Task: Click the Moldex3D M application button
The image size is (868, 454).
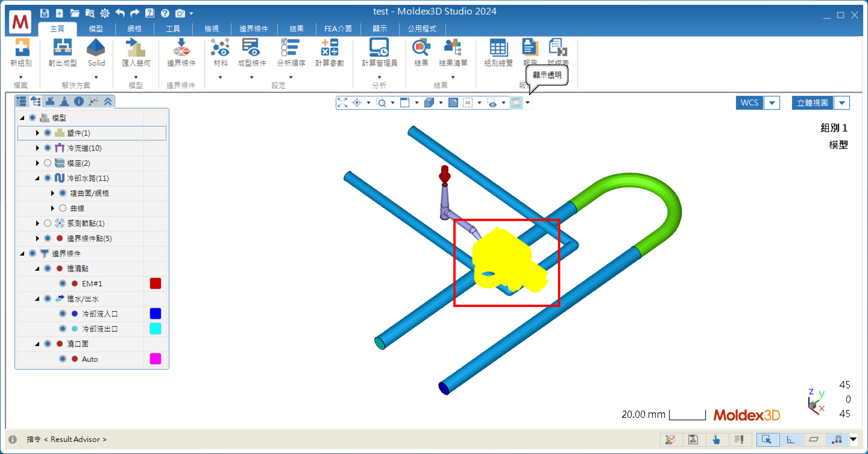Action: point(20,22)
